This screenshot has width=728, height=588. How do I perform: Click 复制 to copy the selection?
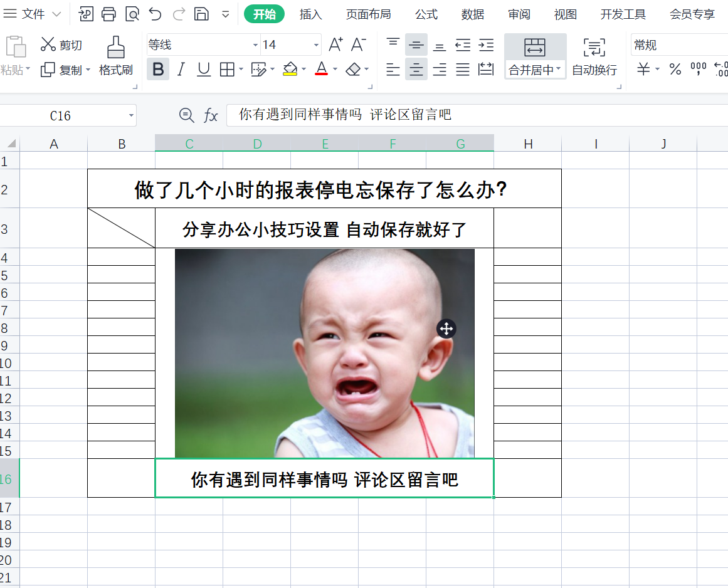point(61,70)
